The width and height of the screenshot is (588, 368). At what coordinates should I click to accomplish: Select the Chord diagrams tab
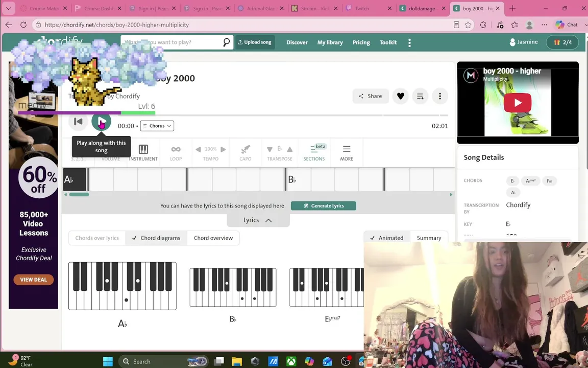[x=156, y=238]
